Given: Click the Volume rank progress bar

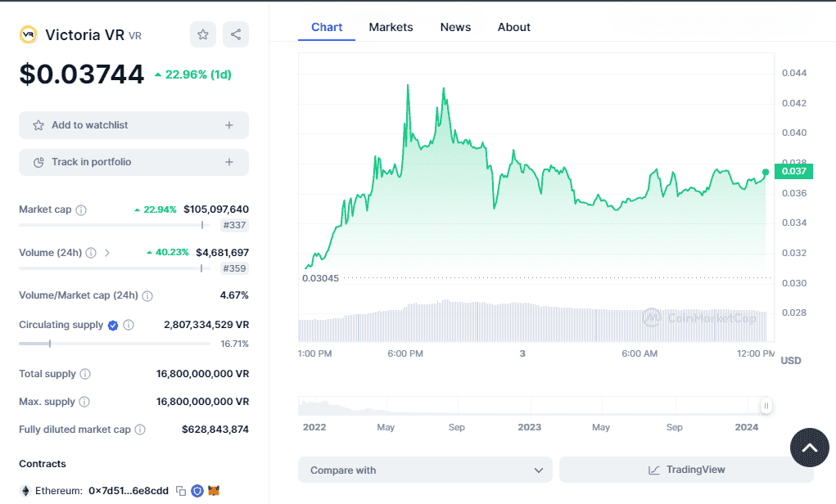Looking at the screenshot, I should click(115, 268).
